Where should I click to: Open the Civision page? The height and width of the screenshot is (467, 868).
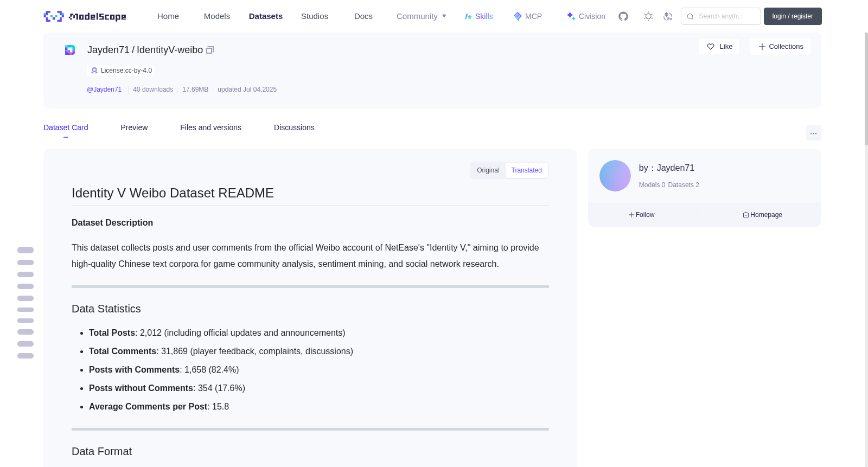click(x=586, y=16)
